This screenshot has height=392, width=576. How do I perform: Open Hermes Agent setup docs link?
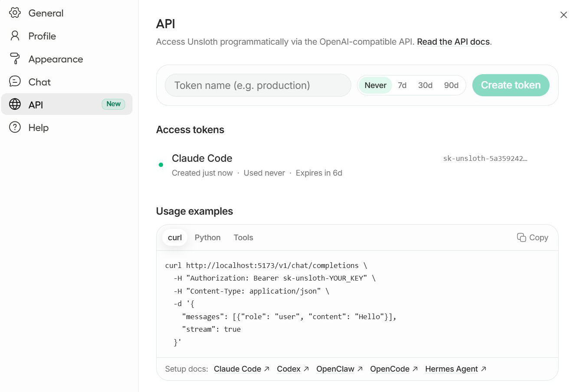[x=455, y=369]
